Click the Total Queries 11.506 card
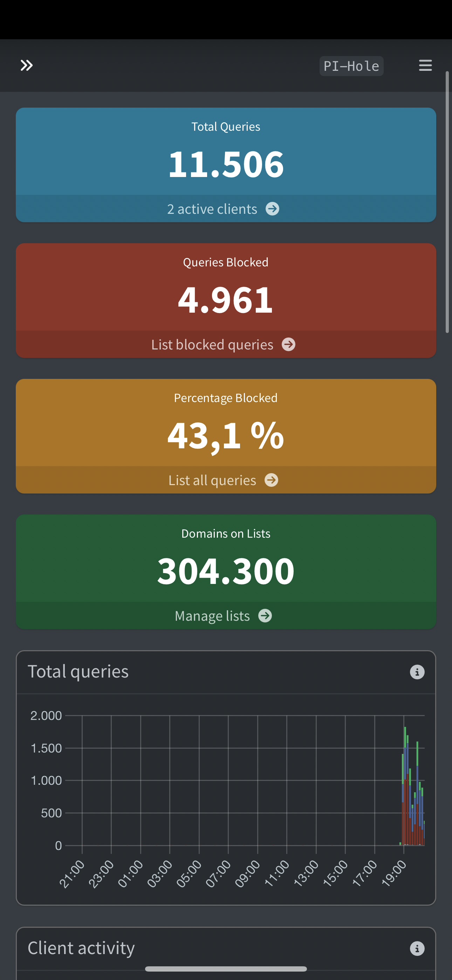The image size is (452, 980). (x=226, y=164)
